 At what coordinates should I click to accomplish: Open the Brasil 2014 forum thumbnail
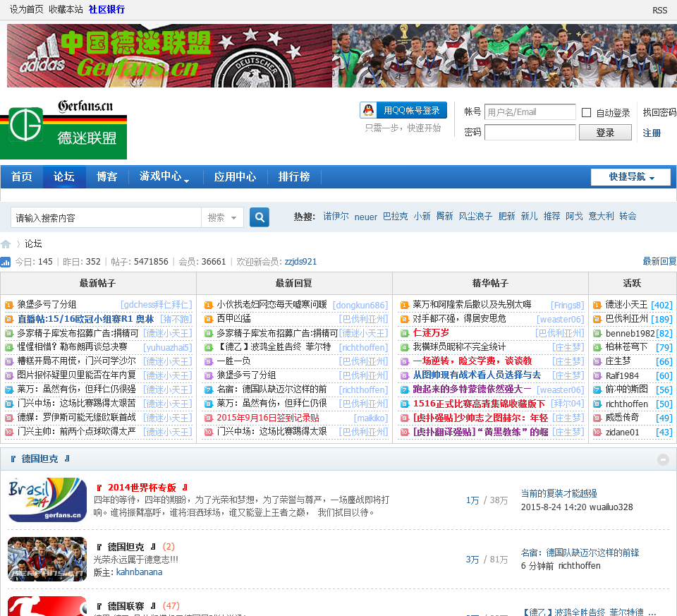(47, 500)
